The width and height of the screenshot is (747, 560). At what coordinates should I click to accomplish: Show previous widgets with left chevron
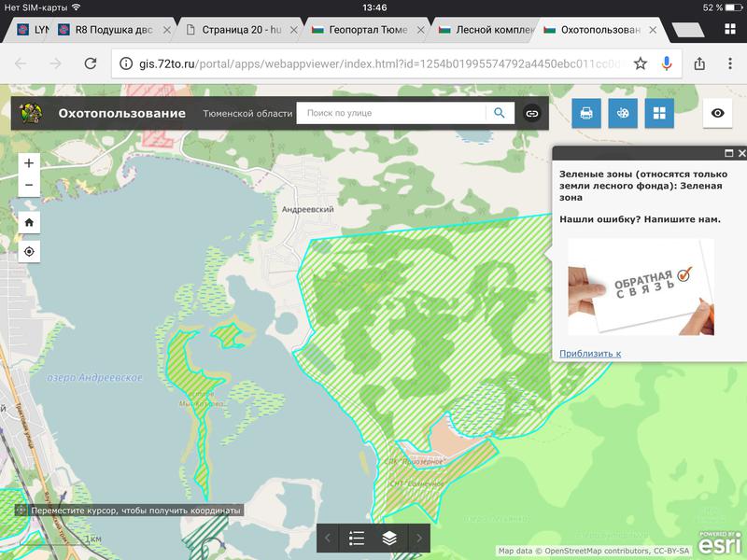click(327, 538)
